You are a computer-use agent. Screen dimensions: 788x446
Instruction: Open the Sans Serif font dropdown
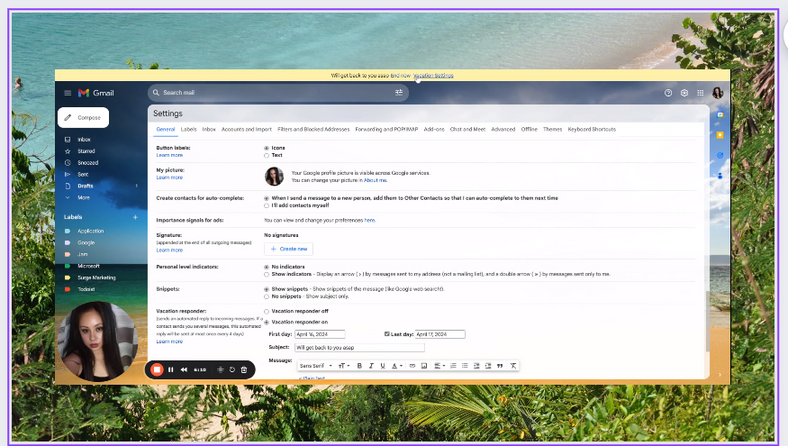tap(316, 366)
